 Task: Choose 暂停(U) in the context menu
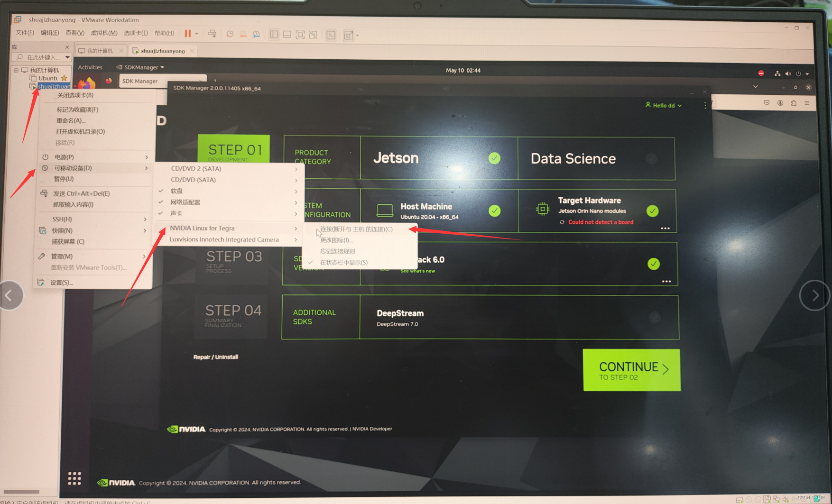click(64, 179)
